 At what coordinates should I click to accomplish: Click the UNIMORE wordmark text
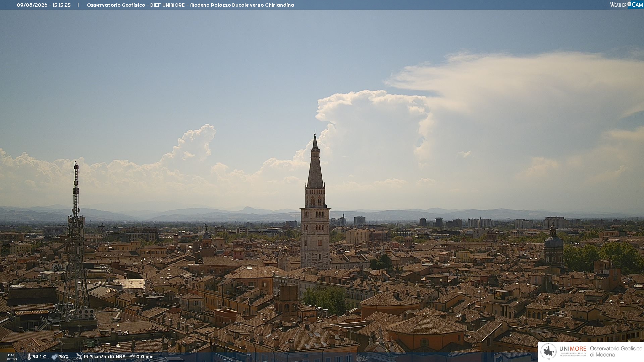click(x=573, y=349)
